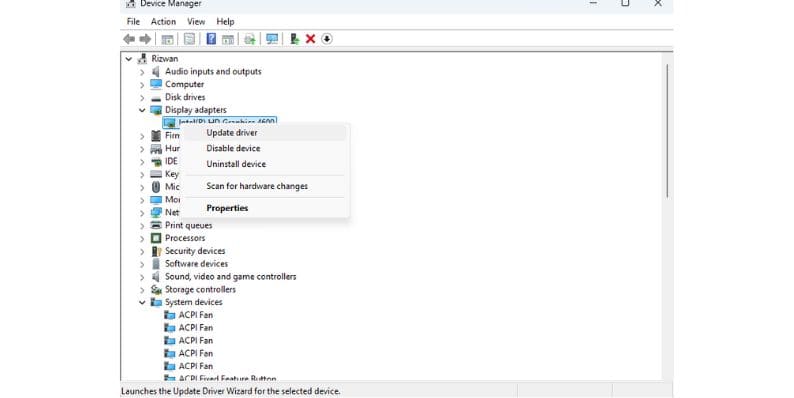Click the red X Uninstall device toolbar icon
Image resolution: width=794 pixels, height=398 pixels.
click(x=310, y=39)
